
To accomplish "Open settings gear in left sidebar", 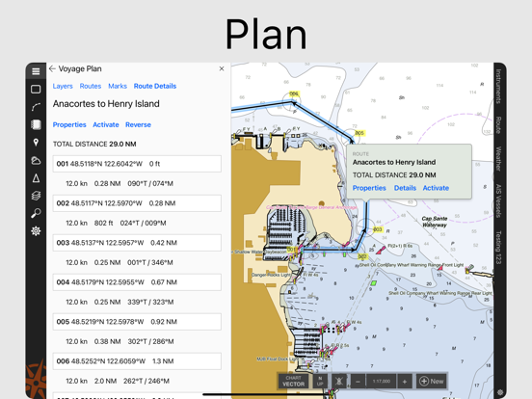I will point(36,231).
